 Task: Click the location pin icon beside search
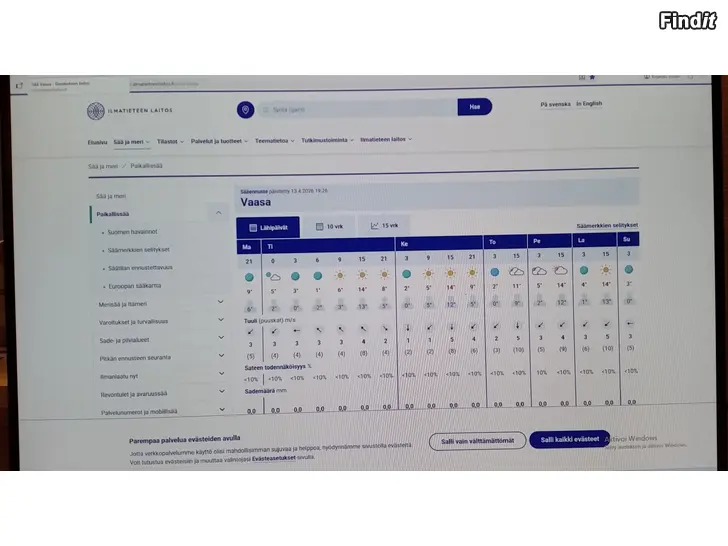coord(244,109)
